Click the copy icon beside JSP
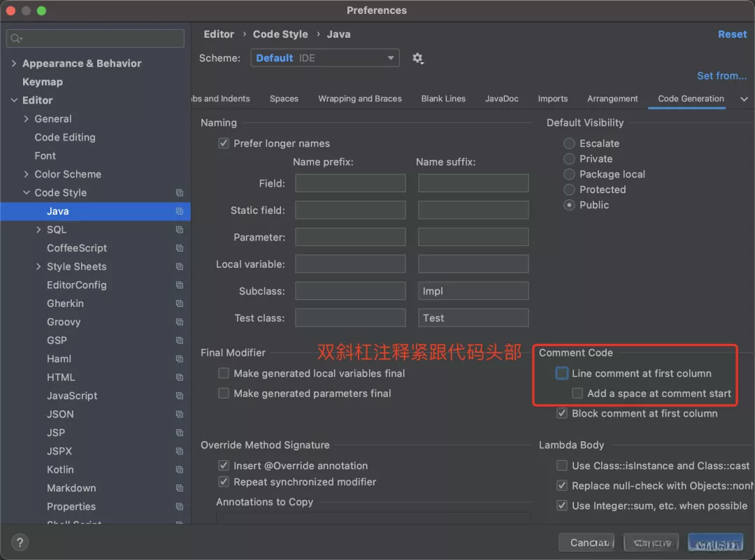Image resolution: width=755 pixels, height=560 pixels. pos(180,432)
